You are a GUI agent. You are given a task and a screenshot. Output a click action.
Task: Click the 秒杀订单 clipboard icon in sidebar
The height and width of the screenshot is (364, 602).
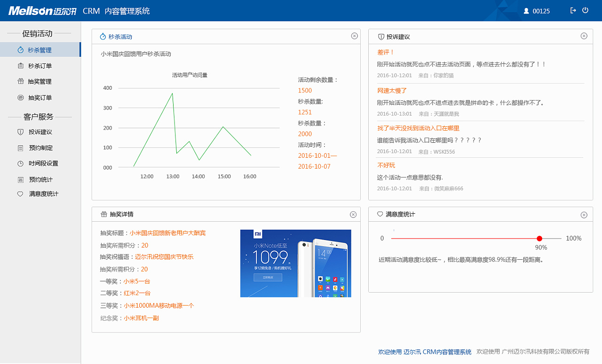click(20, 66)
